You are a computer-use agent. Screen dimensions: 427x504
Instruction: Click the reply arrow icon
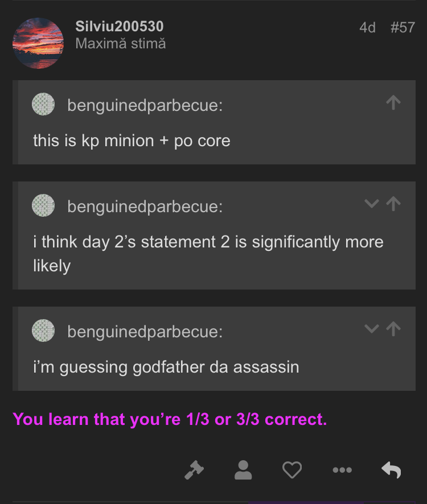(391, 470)
